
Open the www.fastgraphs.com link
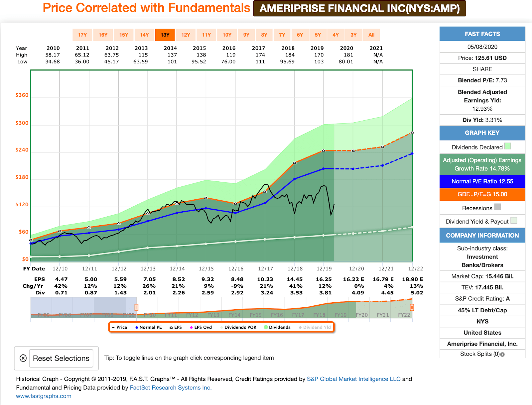(x=44, y=396)
